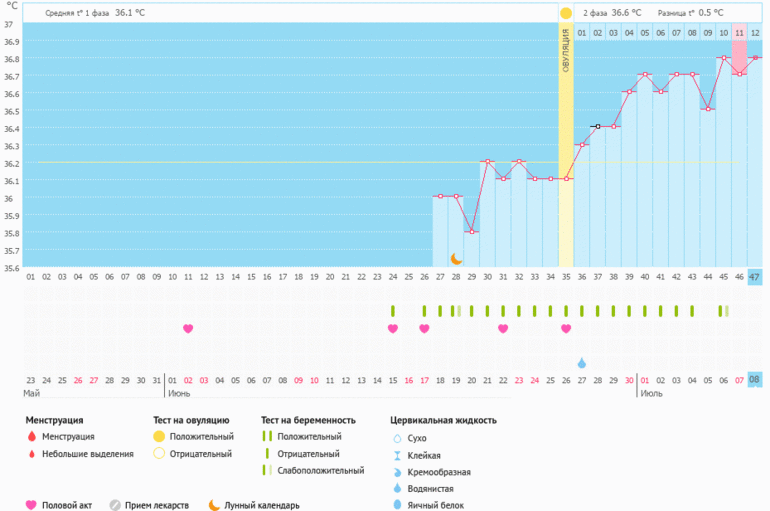Click the Прием лекарств legend icon
Viewport: 770px width, 511px height.
[115, 505]
